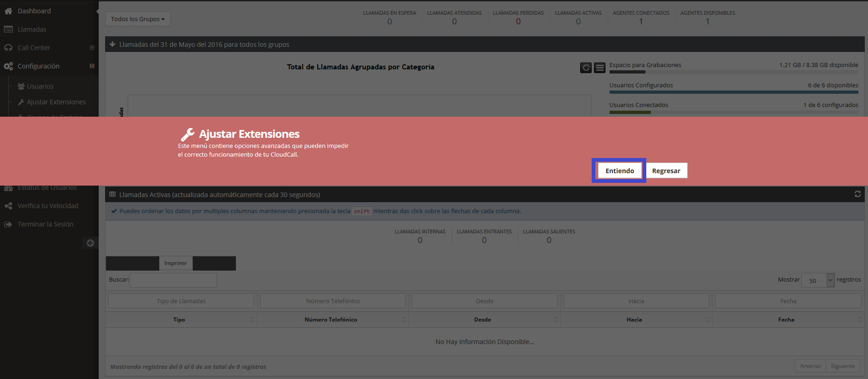
Task: Collapse the Configuración submenu toggle
Action: pyautogui.click(x=92, y=66)
